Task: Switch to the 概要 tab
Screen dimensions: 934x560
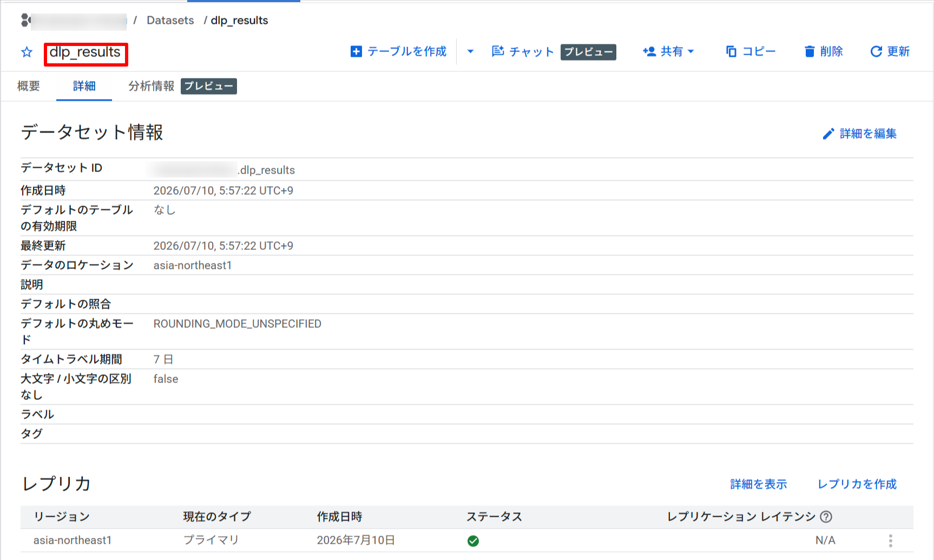Action: [29, 86]
